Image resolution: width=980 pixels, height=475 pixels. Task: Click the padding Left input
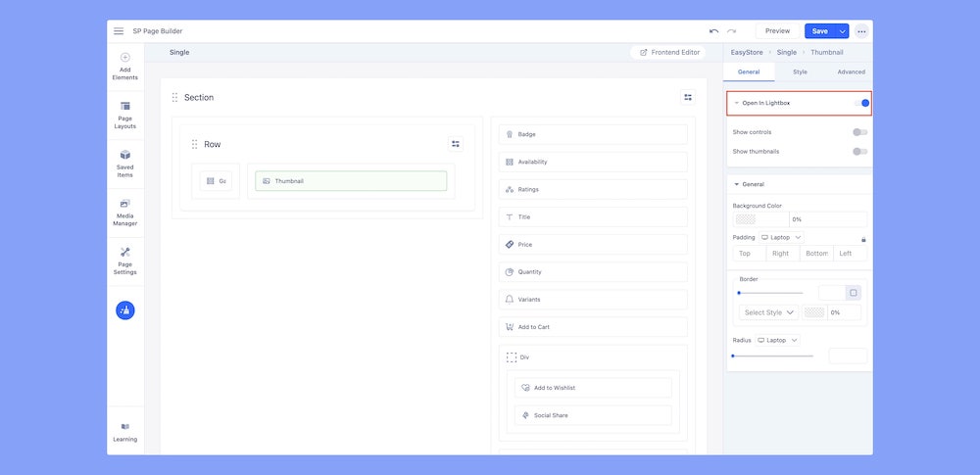(851, 253)
